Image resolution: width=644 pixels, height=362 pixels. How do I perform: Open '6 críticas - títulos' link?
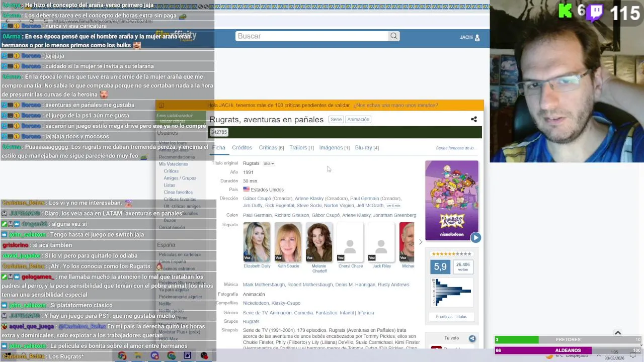click(451, 317)
